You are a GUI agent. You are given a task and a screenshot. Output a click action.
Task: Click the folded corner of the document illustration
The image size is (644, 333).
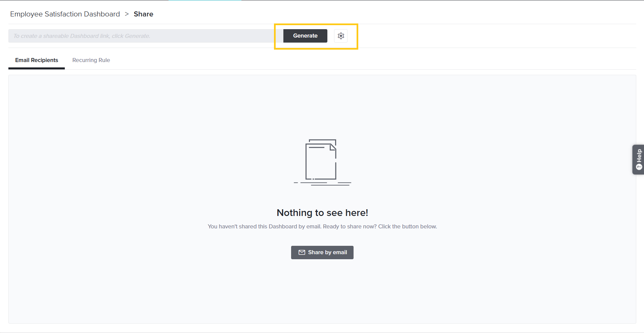[333, 147]
